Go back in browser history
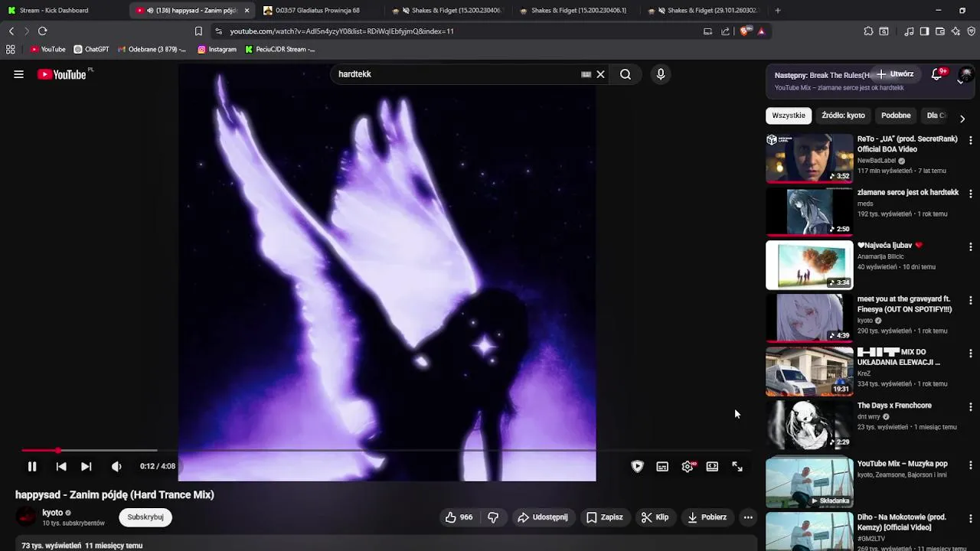The image size is (980, 551). pos(11,31)
